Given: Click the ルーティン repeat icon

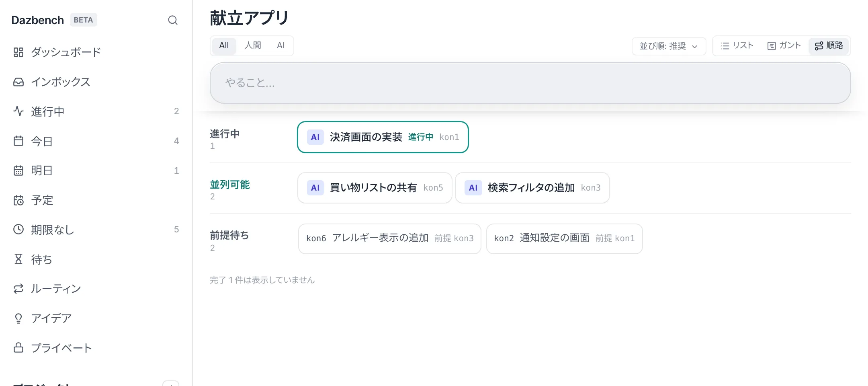Looking at the screenshot, I should 18,289.
